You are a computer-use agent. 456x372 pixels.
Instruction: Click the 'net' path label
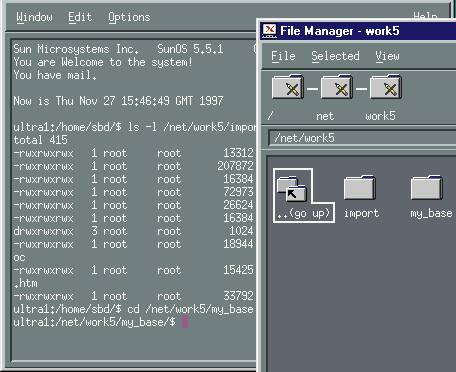(x=325, y=116)
